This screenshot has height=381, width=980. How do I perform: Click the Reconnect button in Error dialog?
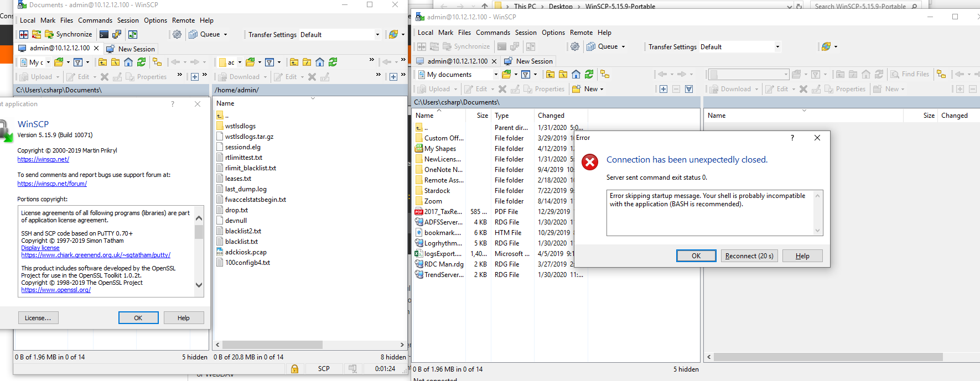(749, 256)
